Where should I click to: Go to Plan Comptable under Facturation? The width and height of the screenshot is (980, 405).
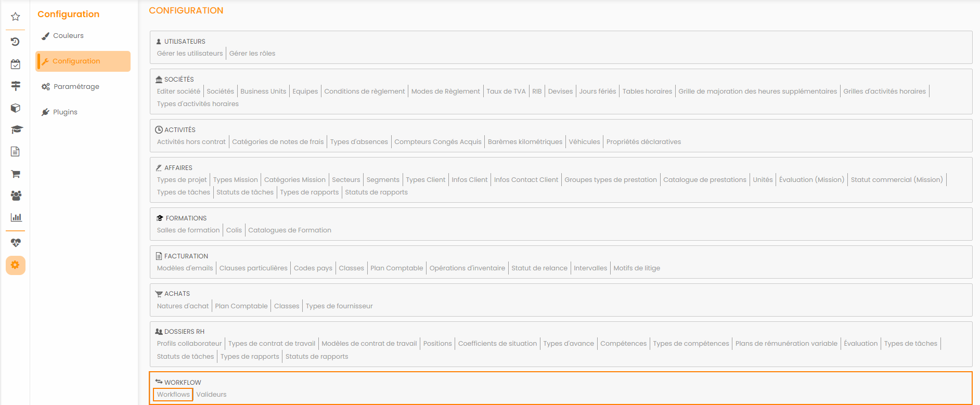[x=396, y=268]
